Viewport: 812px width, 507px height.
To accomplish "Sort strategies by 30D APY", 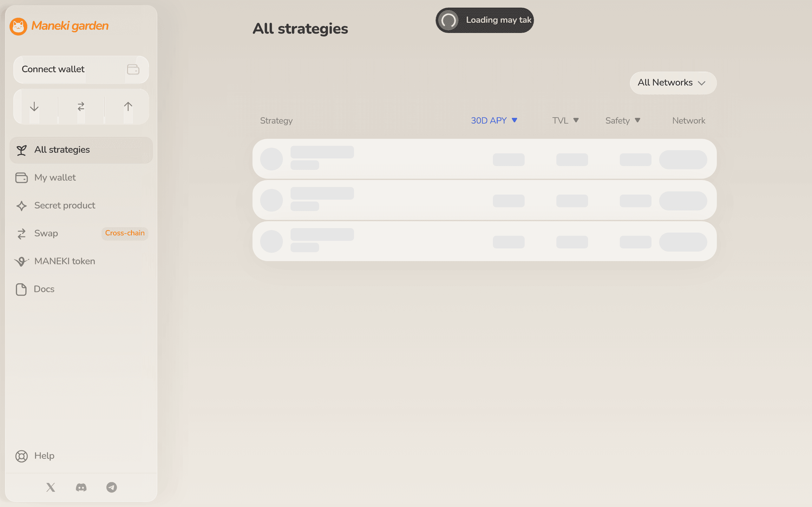I will 494,120.
